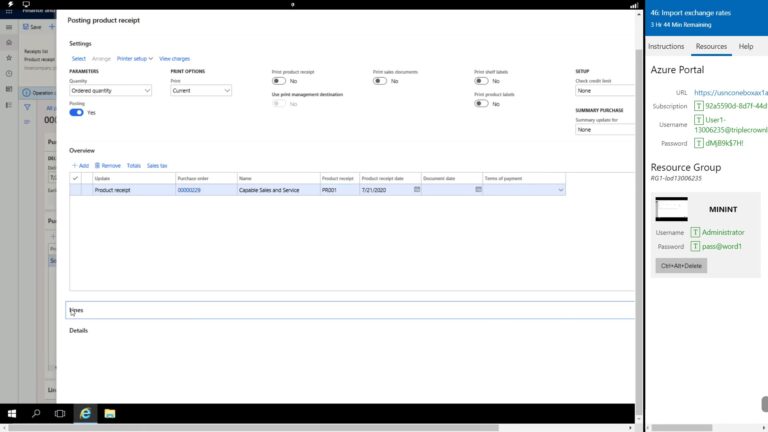Click the horizontal scrollbar at bottom of VM window
768x432 pixels.
click(253, 428)
